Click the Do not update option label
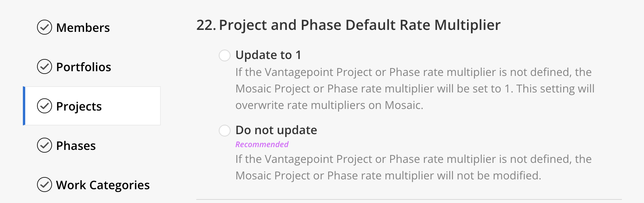The width and height of the screenshot is (644, 203). click(x=276, y=130)
